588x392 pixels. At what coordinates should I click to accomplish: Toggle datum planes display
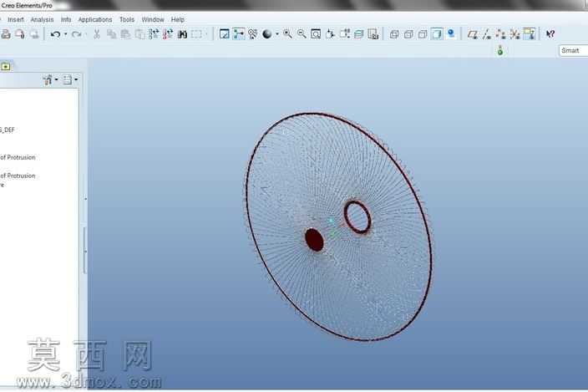[473, 34]
